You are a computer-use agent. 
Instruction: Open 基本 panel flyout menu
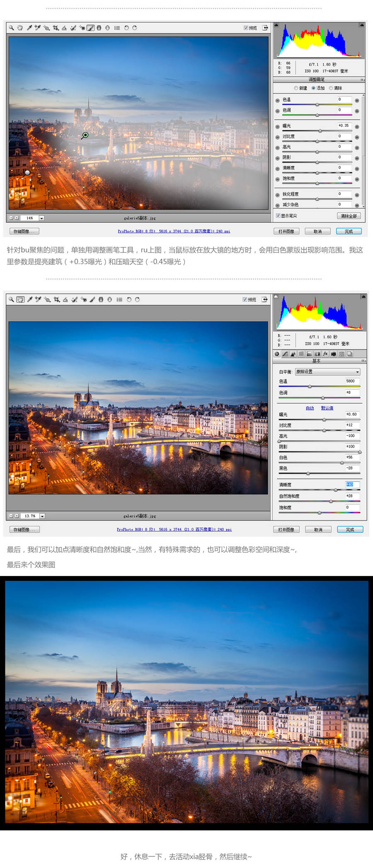pyautogui.click(x=363, y=361)
